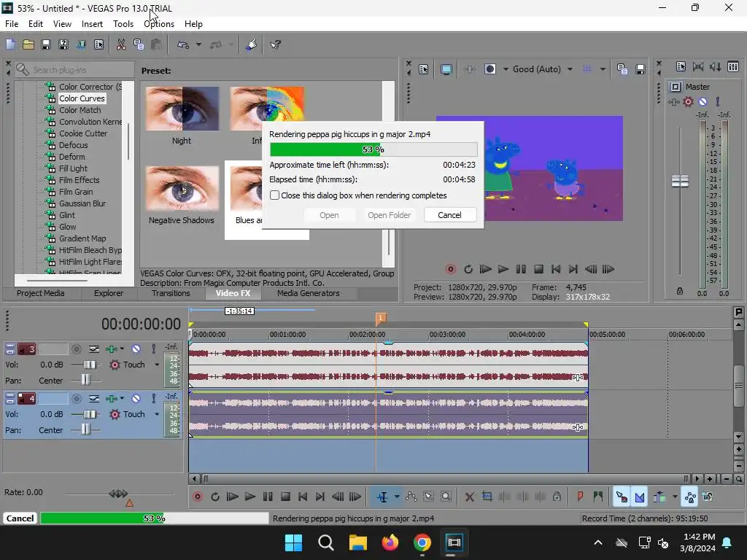
Task: Open the preview overlays grid dropdown arrow
Action: point(603,69)
